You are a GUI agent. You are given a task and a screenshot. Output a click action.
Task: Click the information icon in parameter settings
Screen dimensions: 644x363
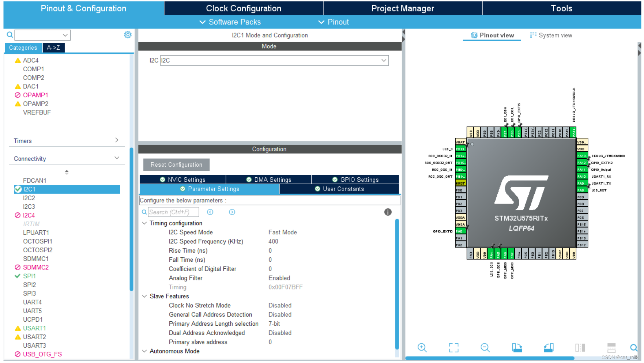click(x=388, y=212)
